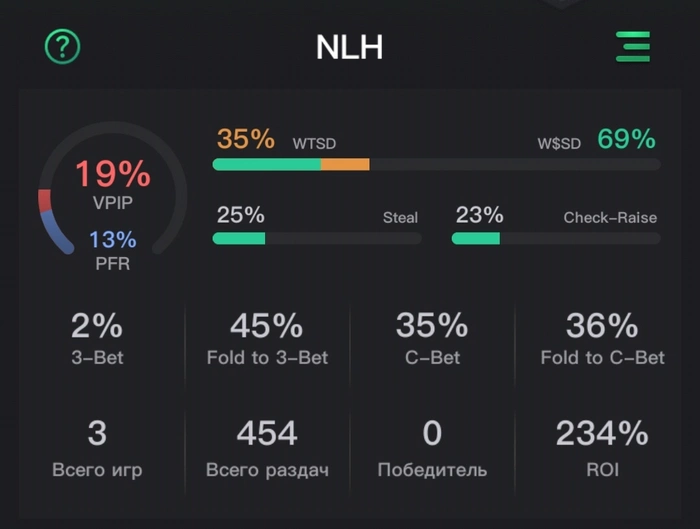Click the Steal progress bar

click(x=317, y=238)
